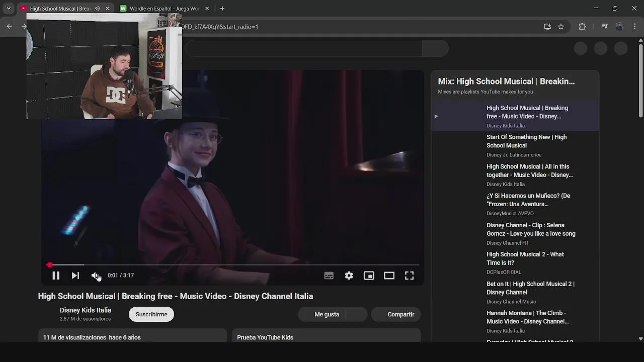
Task: Click the Disney Channel Music channel name
Action: tap(511, 302)
